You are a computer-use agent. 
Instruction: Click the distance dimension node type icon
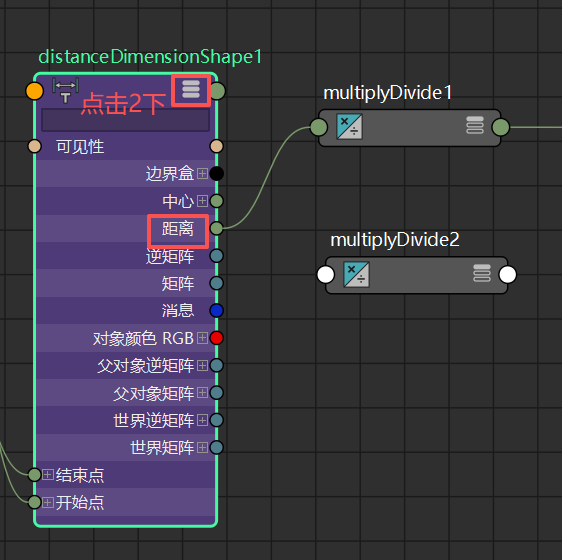(x=66, y=90)
